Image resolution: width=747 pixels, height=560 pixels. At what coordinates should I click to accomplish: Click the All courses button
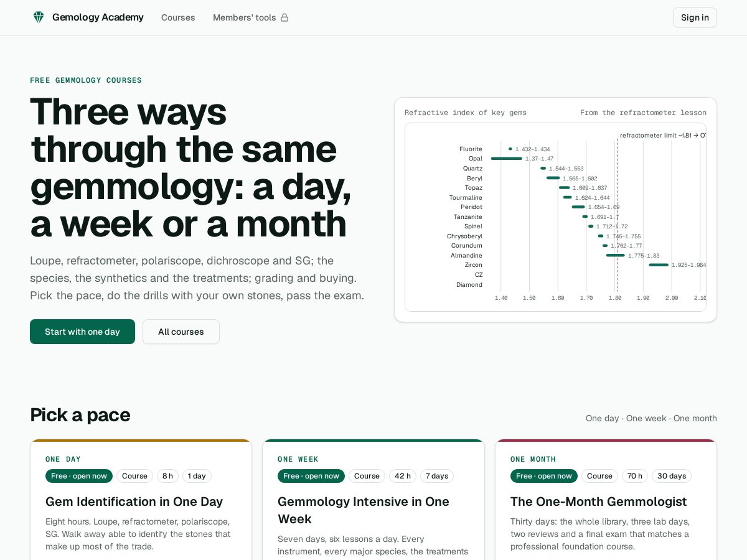[181, 332]
